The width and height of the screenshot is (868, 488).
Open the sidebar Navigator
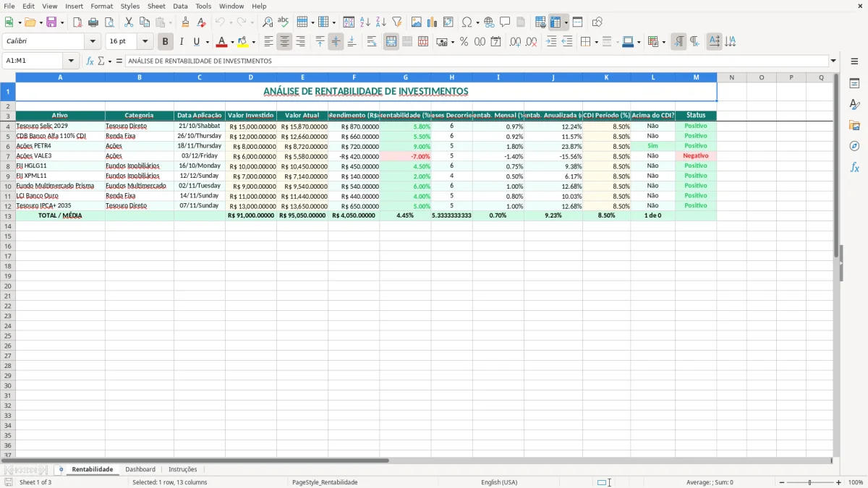tap(854, 147)
